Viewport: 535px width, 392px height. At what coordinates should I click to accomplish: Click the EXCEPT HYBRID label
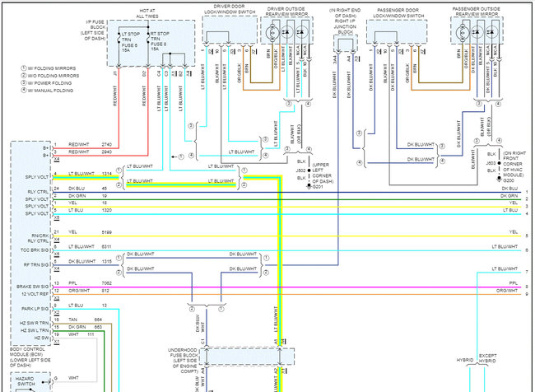[487, 358]
